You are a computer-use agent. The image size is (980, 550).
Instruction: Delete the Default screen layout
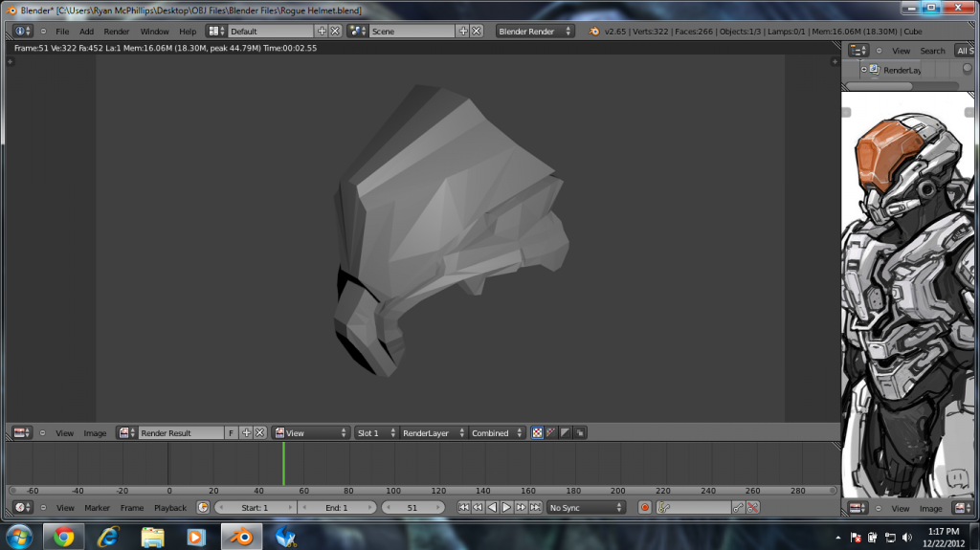pos(335,31)
